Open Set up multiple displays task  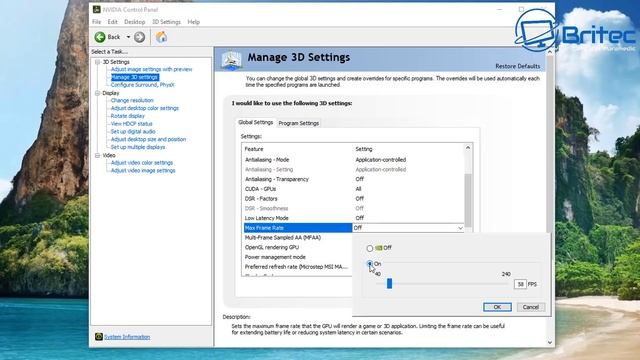[x=138, y=147]
